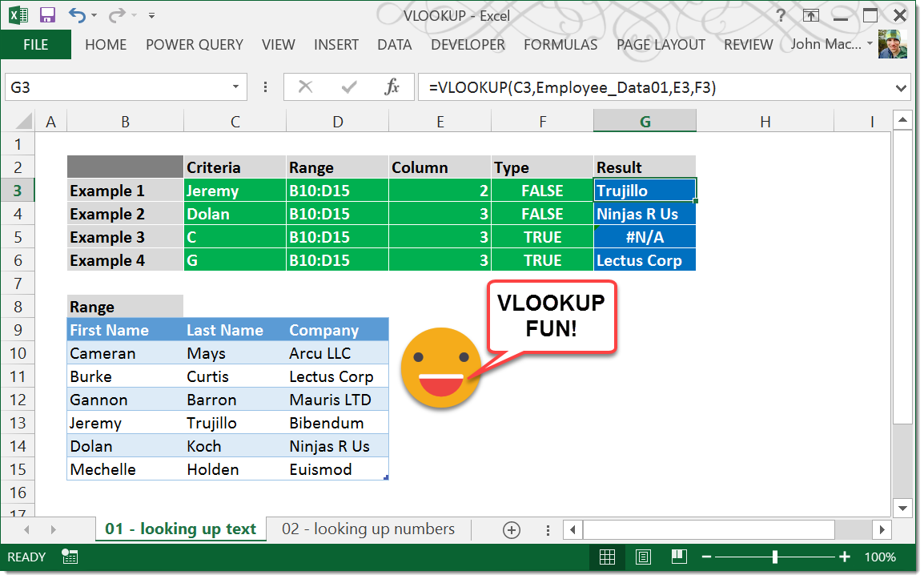The height and width of the screenshot is (579, 924).
Task: Click the Undo arrow icon
Action: click(77, 14)
